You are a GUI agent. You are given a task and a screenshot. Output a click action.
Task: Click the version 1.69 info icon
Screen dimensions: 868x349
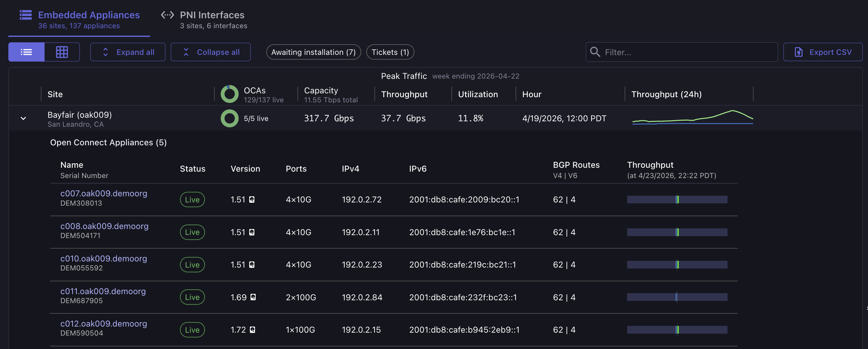[253, 297]
